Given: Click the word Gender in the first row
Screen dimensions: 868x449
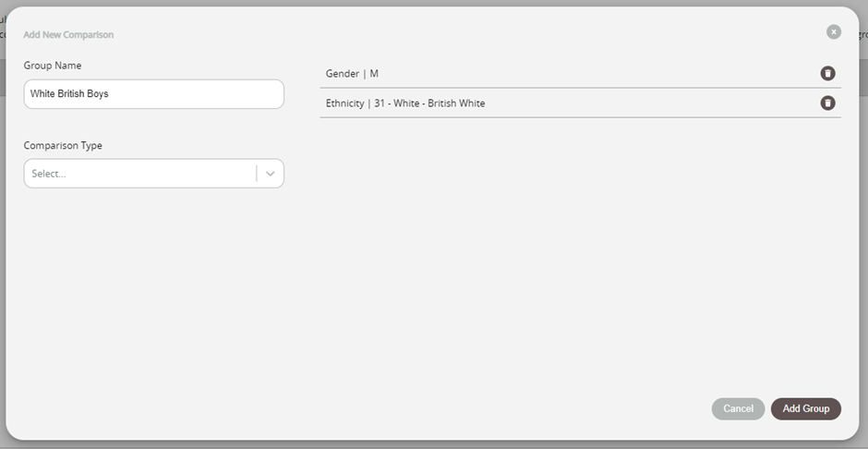Looking at the screenshot, I should [342, 74].
